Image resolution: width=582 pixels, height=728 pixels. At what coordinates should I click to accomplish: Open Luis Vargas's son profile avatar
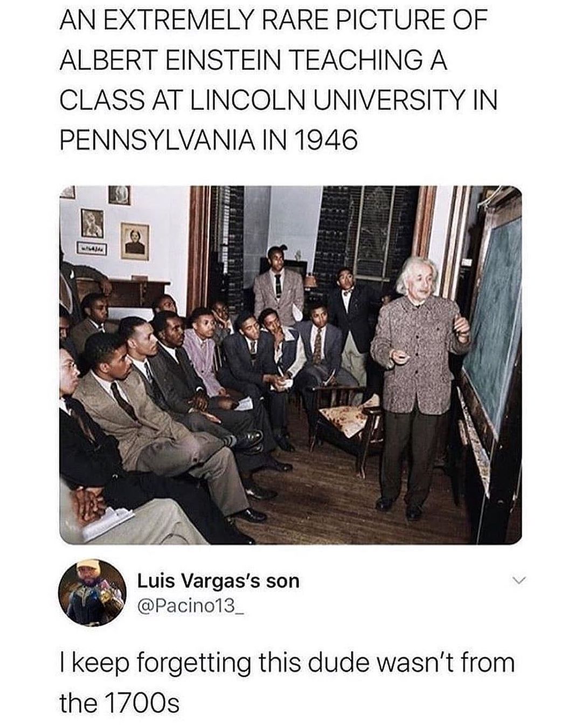[x=92, y=592]
